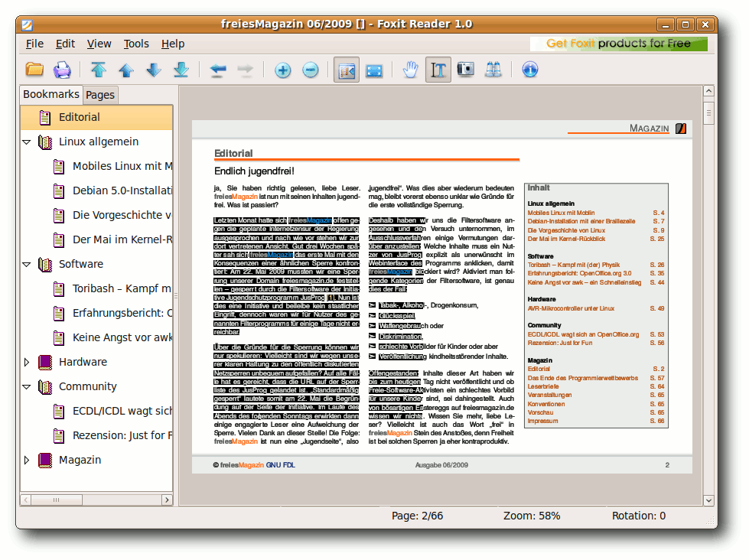Click the Editorial bookmark page icon
The width and height of the screenshot is (749, 560).
coord(45,118)
